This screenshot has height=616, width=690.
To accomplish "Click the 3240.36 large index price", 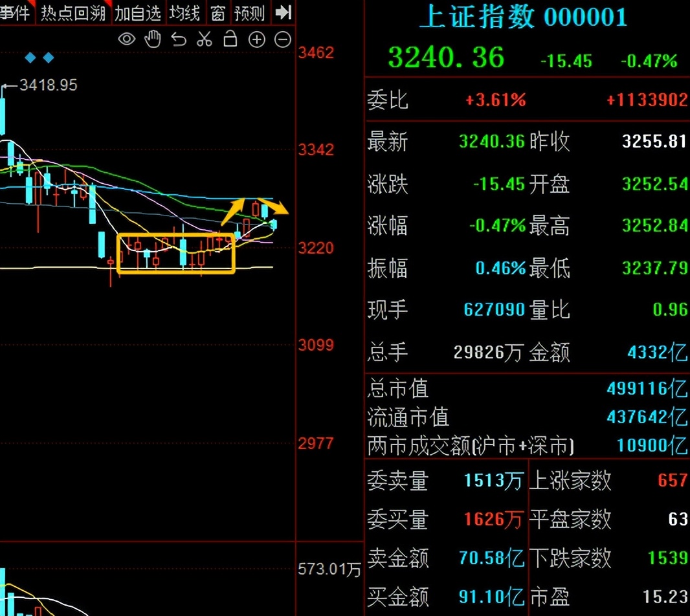I will (446, 58).
